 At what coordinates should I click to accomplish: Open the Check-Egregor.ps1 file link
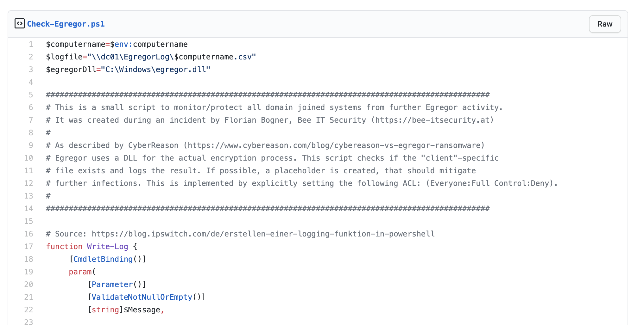[66, 24]
